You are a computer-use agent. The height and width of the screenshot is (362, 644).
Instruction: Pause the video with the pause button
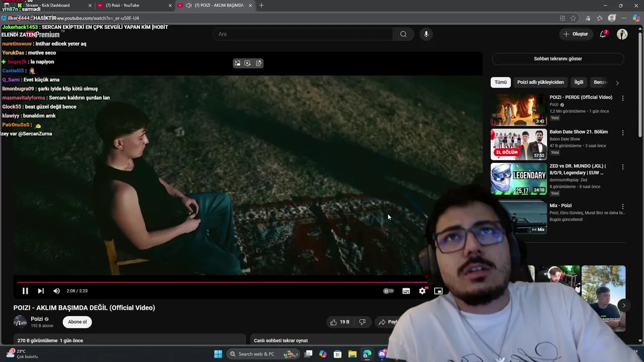click(25, 291)
